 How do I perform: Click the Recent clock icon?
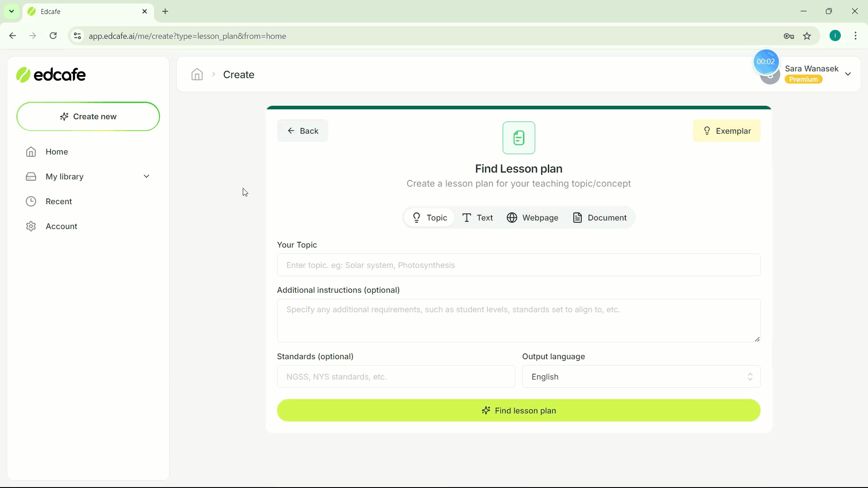pyautogui.click(x=31, y=202)
